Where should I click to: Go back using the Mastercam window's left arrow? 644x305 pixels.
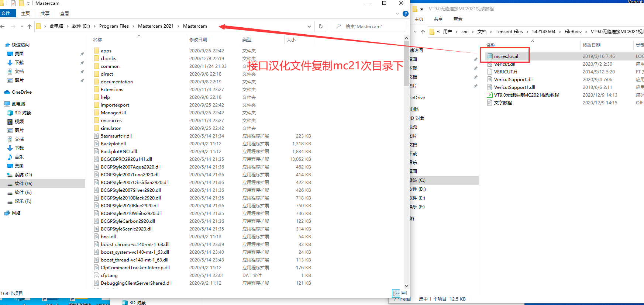coord(3,27)
